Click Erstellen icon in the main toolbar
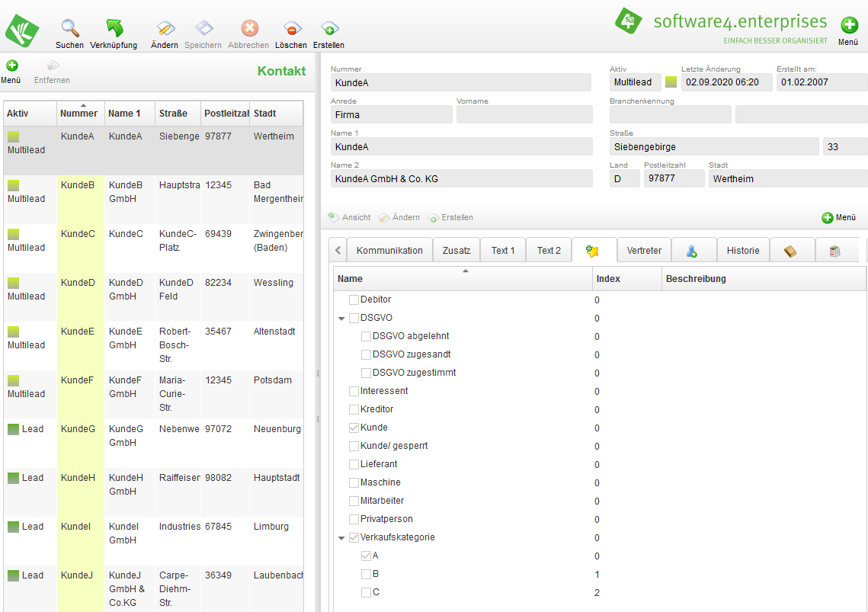The width and height of the screenshot is (868, 612). coord(328,27)
